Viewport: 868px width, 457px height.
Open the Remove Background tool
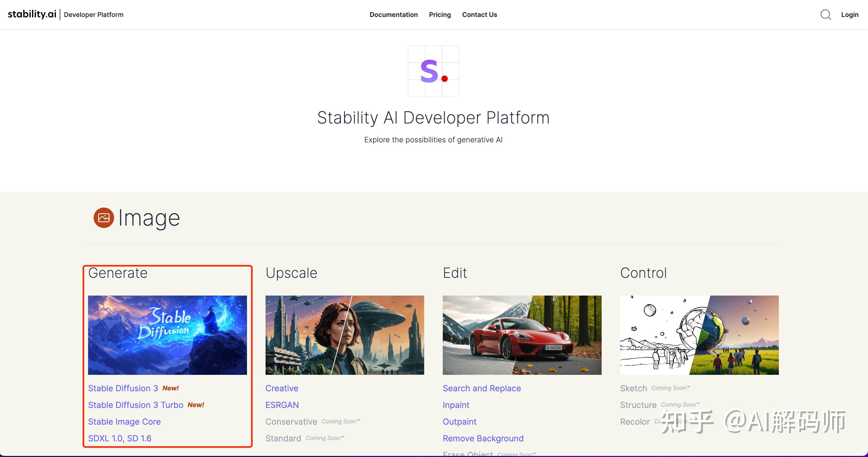pyautogui.click(x=483, y=438)
